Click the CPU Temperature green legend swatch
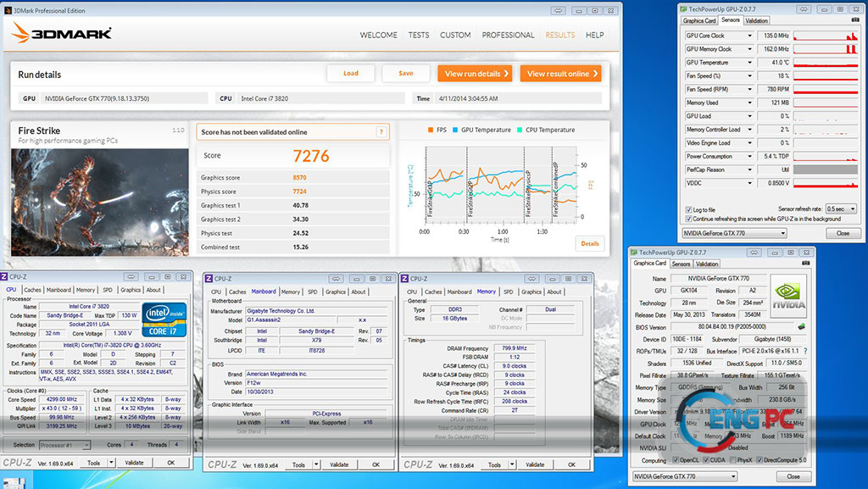The image size is (868, 489). 520,130
